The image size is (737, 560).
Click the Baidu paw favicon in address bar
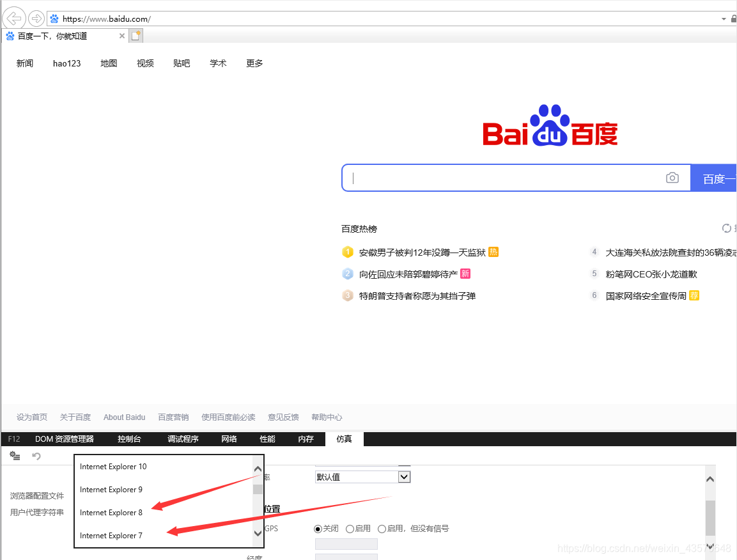(54, 19)
